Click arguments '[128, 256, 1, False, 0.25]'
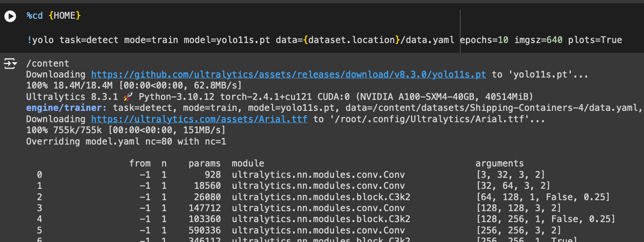This screenshot has width=644, height=242. tap(546, 219)
